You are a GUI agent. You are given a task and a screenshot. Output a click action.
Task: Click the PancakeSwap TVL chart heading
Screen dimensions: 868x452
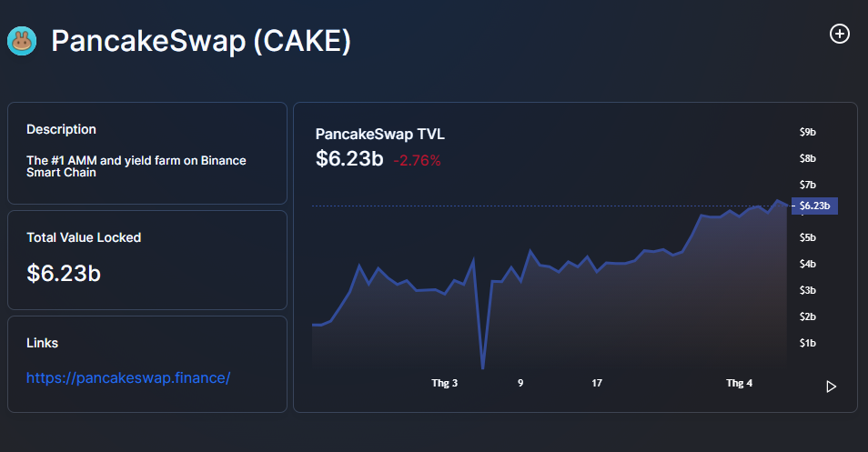pos(379,135)
